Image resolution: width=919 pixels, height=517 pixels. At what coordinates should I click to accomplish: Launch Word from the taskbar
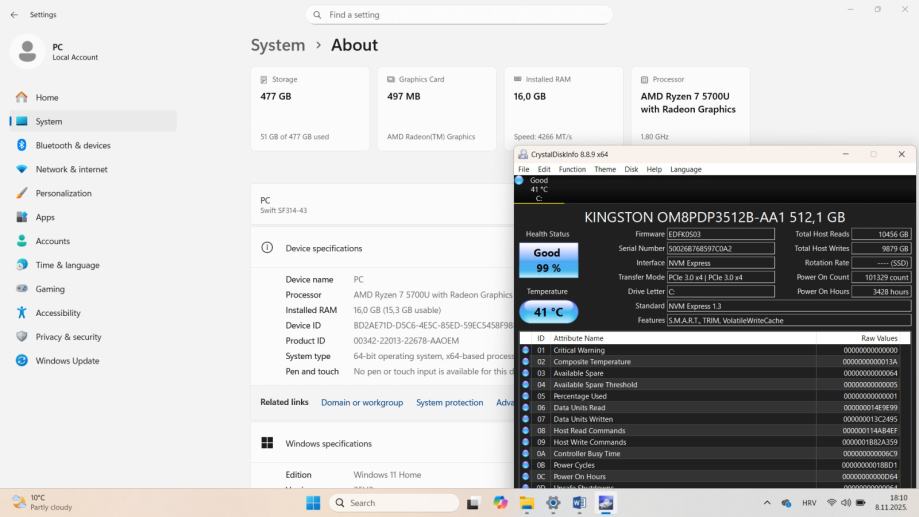579,503
